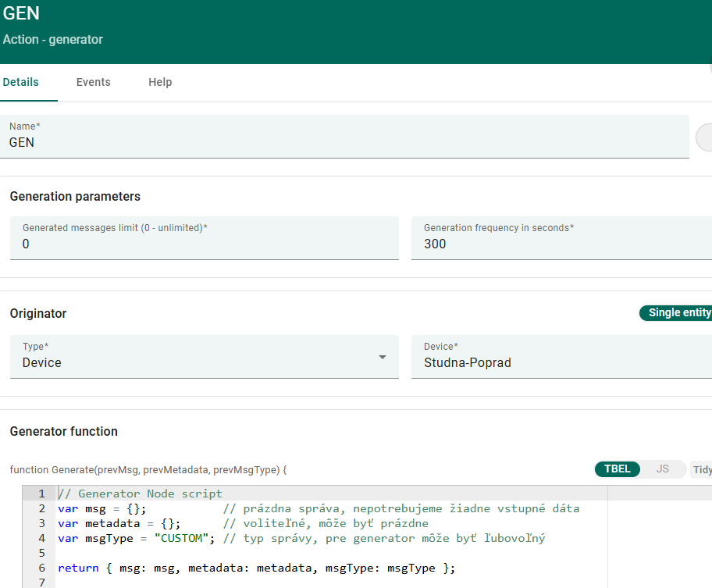Switch to the Events tab
712x588 pixels.
93,82
